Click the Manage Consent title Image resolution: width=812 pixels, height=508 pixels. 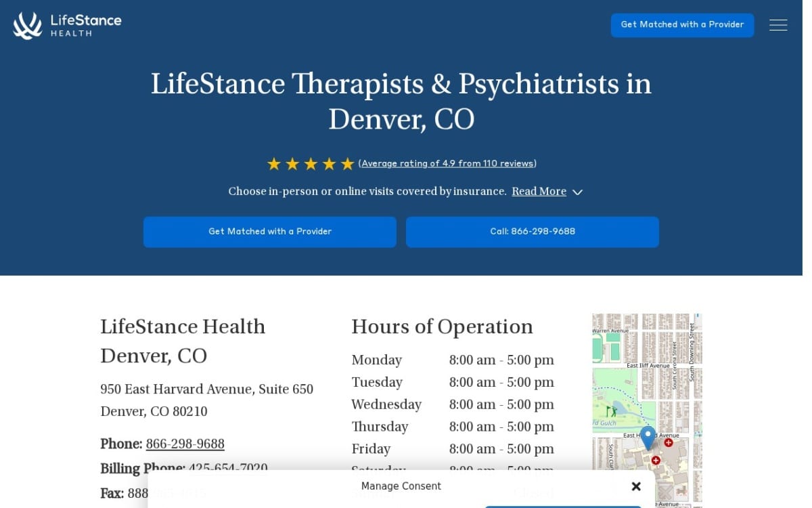401,486
